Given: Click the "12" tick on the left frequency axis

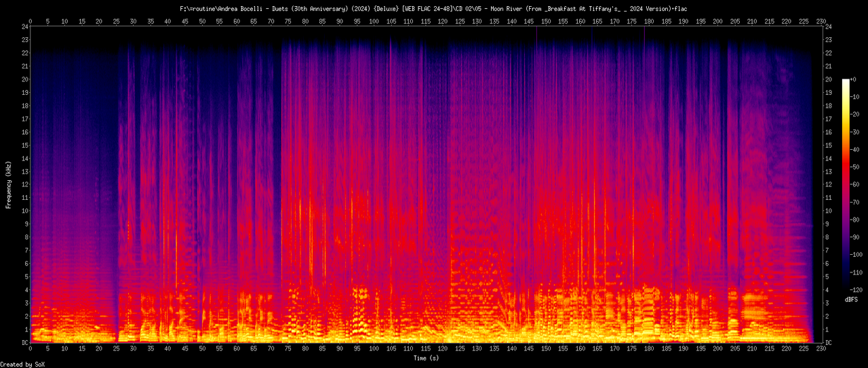Looking at the screenshot, I should 25,184.
